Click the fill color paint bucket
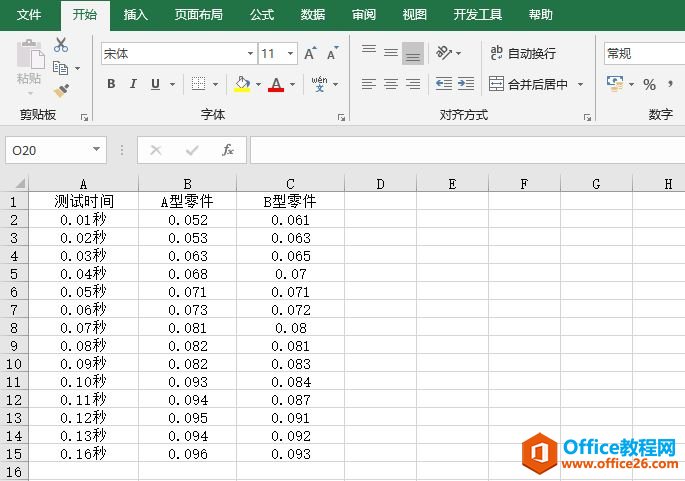Screen dimensions: 685x481 click(x=242, y=83)
